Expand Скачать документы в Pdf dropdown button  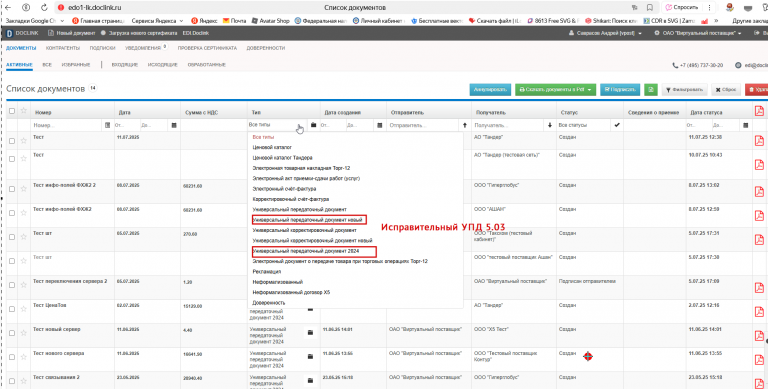pyautogui.click(x=555, y=90)
